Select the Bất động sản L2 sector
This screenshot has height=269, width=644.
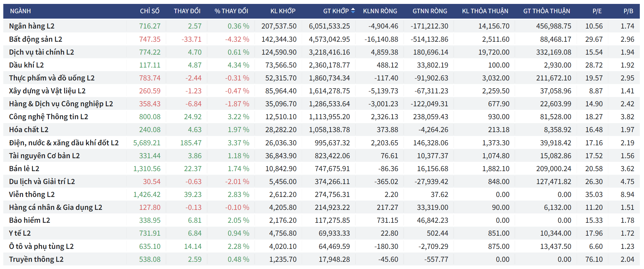tap(35, 39)
